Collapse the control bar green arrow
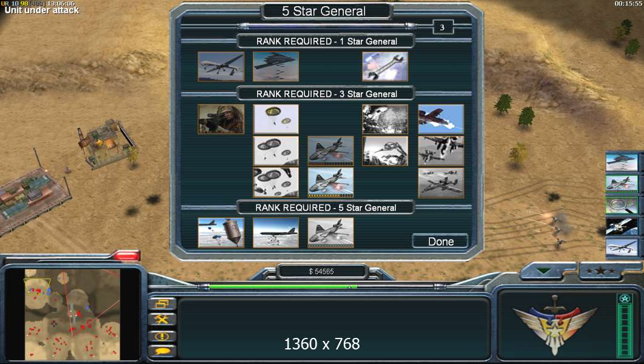Image resolution: width=644 pixels, height=364 pixels. click(x=544, y=271)
